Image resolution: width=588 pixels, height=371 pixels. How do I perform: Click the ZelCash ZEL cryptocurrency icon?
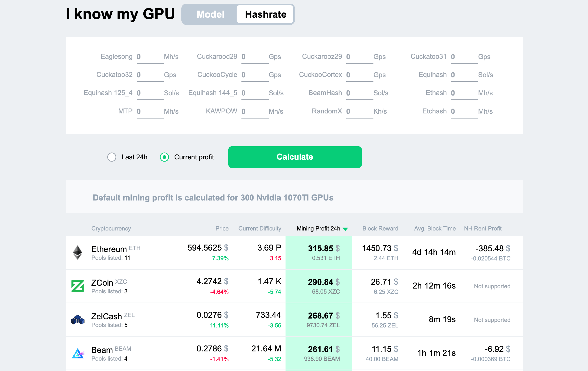[x=77, y=321]
